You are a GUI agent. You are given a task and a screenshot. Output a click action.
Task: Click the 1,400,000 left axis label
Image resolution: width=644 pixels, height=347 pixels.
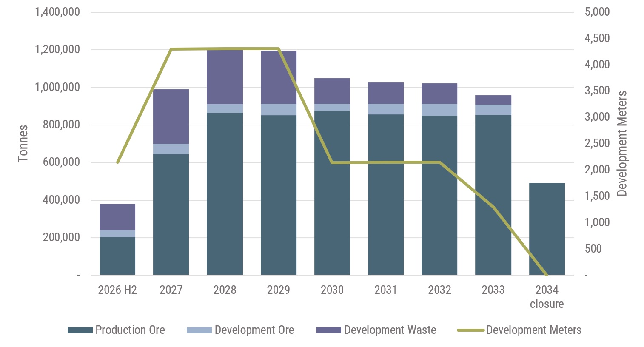coord(58,12)
